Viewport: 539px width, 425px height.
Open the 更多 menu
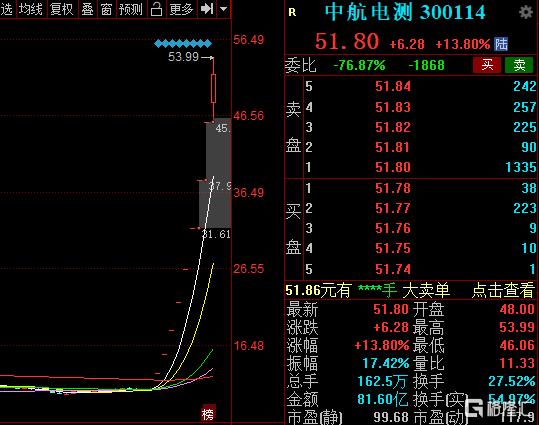181,9
